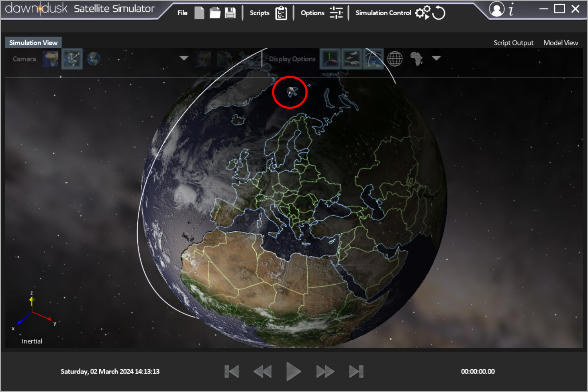Switch to the Script Output tab
This screenshot has width=588, height=392.
coord(514,43)
